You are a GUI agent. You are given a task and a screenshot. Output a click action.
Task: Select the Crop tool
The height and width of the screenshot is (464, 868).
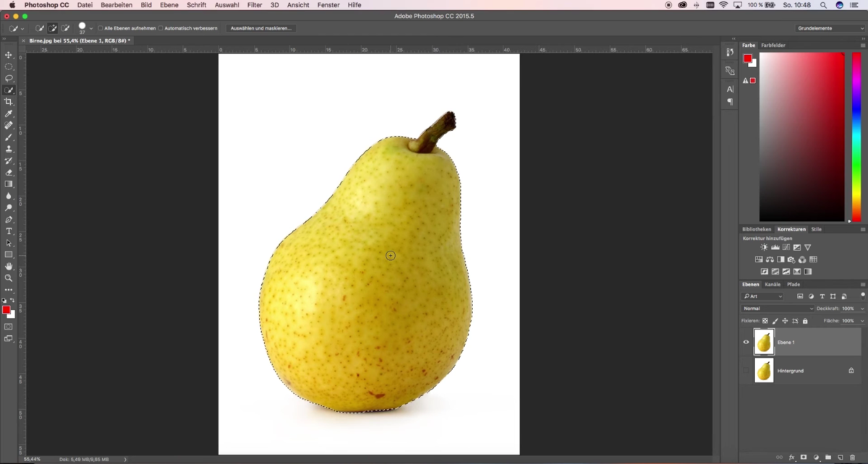[x=9, y=102]
